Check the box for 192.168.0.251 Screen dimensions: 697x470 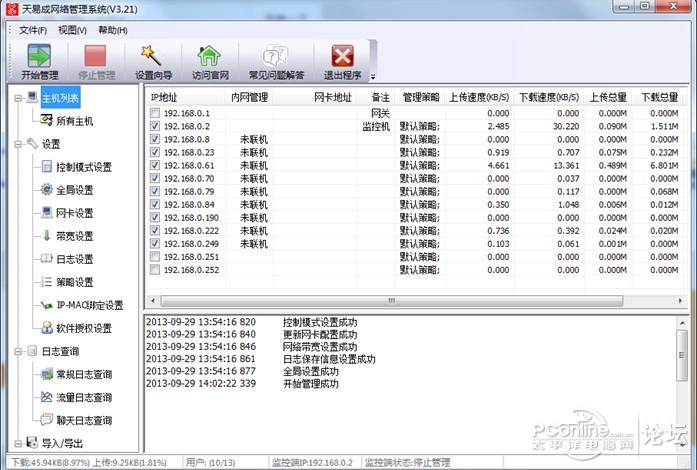[155, 257]
